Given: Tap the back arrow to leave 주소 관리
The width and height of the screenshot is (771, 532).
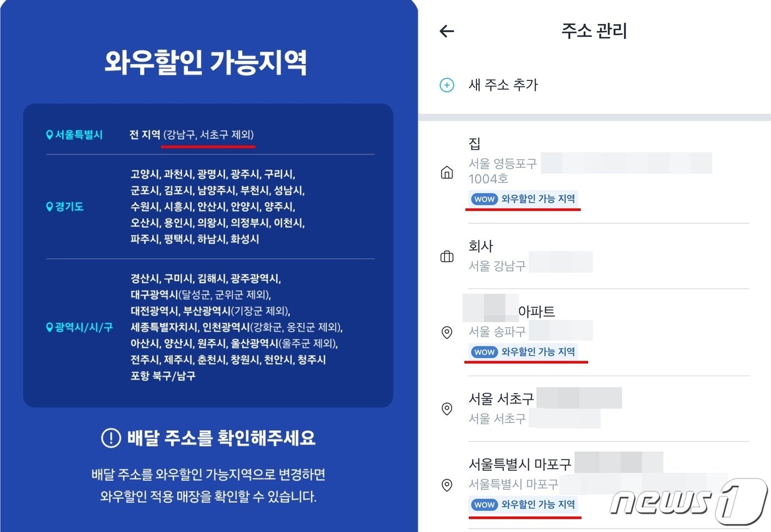Looking at the screenshot, I should click(x=446, y=31).
